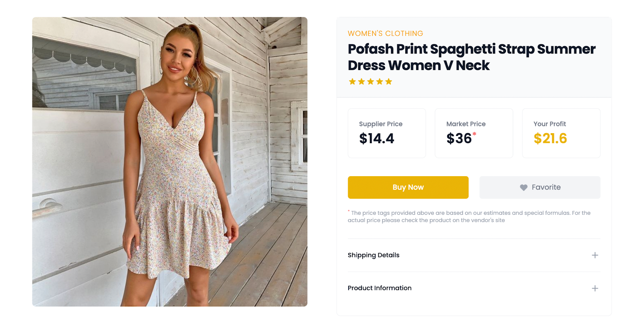Open the dress product photo
The image size is (644, 321).
tap(169, 162)
